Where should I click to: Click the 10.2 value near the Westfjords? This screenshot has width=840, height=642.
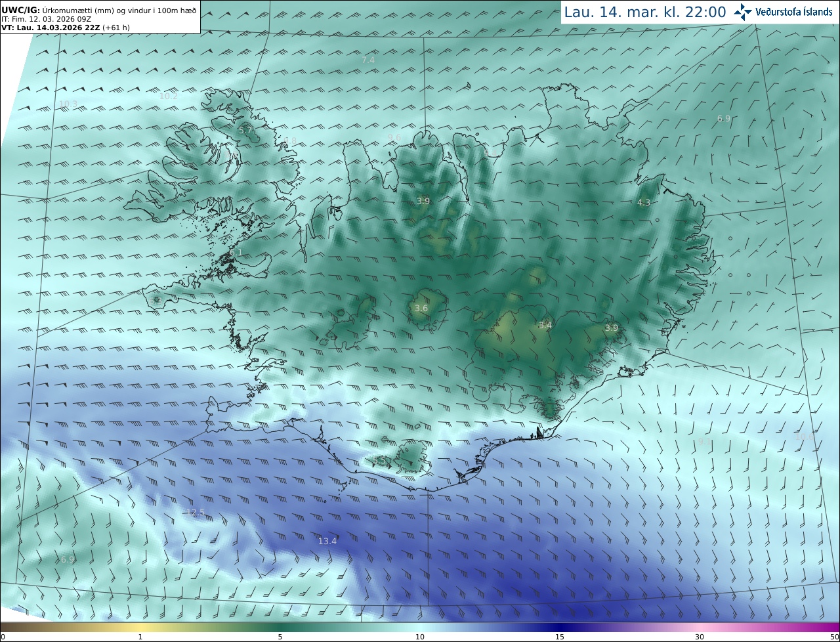point(169,96)
